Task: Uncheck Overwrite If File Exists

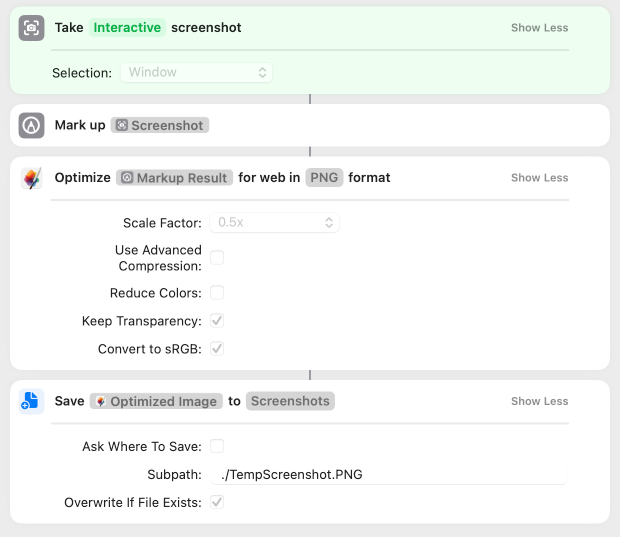Action: click(x=217, y=502)
